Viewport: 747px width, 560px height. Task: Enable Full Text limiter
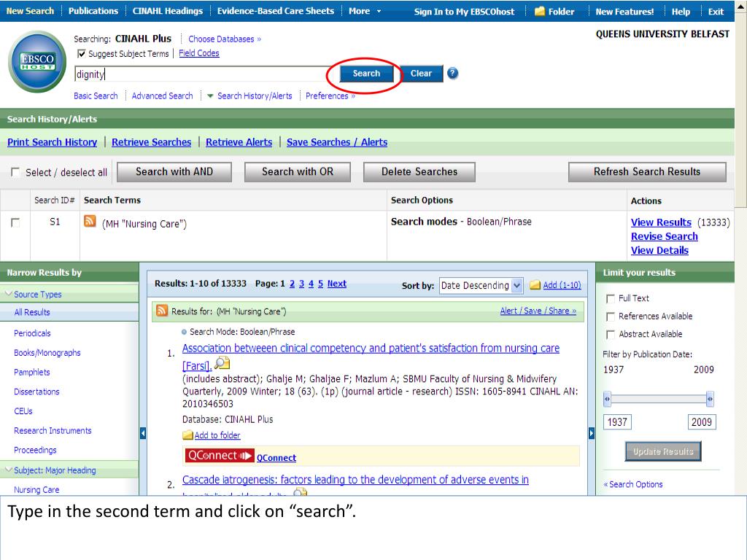pos(611,298)
